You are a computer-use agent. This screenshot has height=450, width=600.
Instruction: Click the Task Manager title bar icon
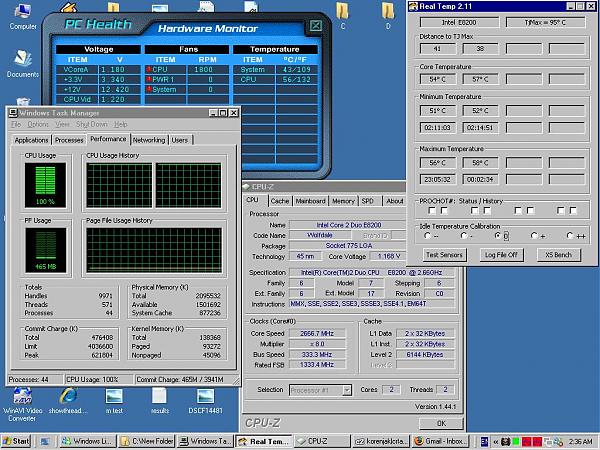pos(13,112)
